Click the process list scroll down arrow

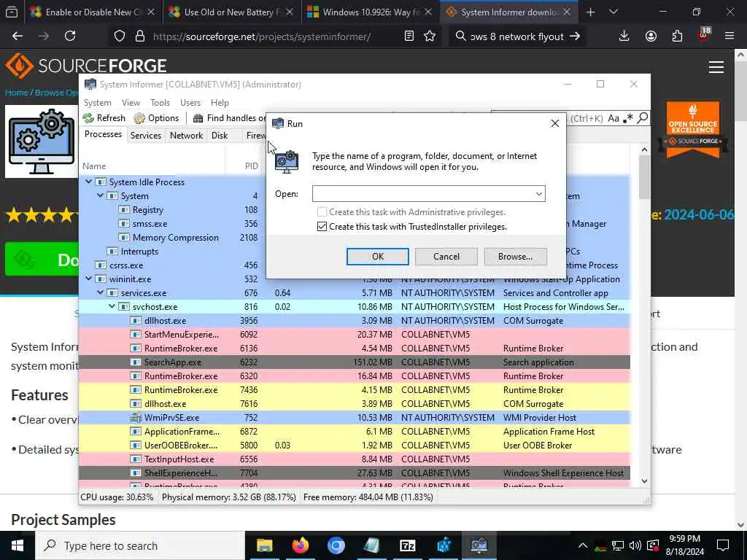coord(644,481)
